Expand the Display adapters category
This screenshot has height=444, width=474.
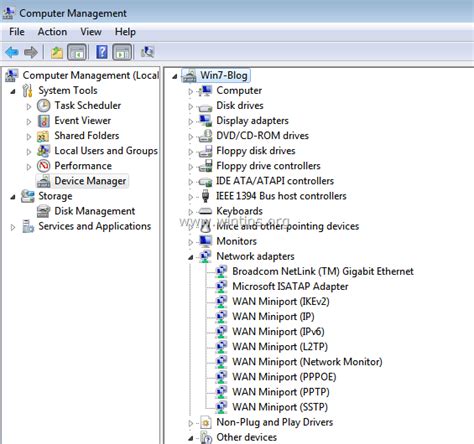click(x=190, y=122)
